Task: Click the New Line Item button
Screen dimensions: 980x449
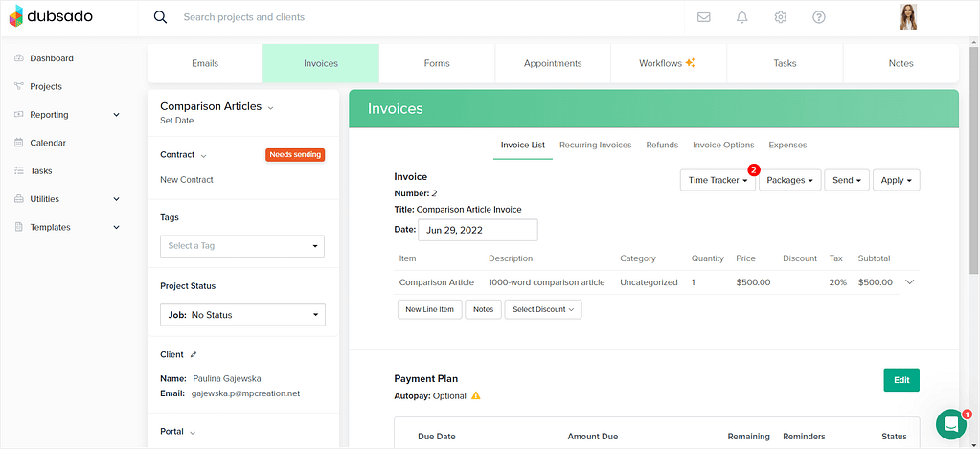Action: click(x=429, y=309)
